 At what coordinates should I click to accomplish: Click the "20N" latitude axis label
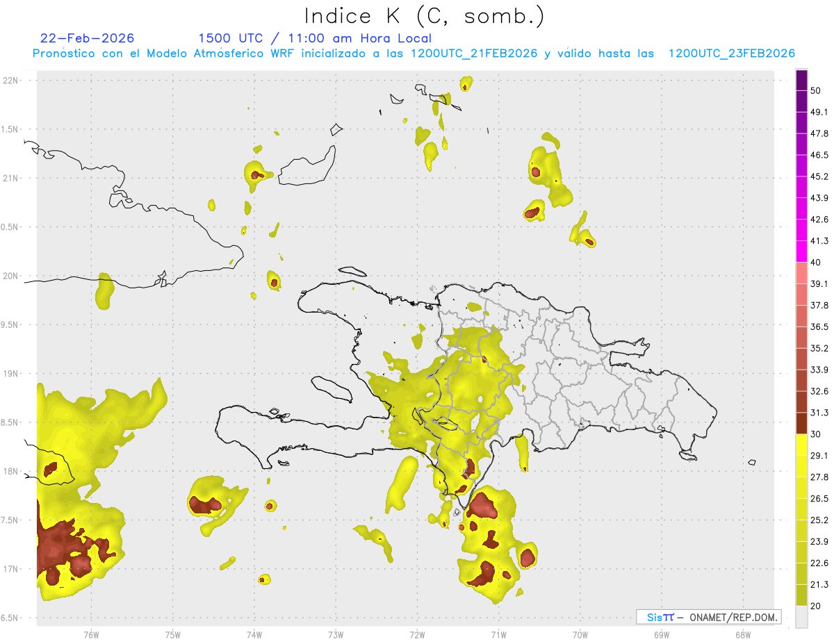[12, 276]
